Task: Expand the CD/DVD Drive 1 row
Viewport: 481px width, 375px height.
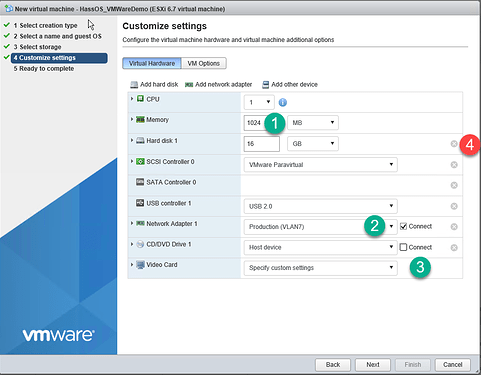Action: pyautogui.click(x=132, y=244)
